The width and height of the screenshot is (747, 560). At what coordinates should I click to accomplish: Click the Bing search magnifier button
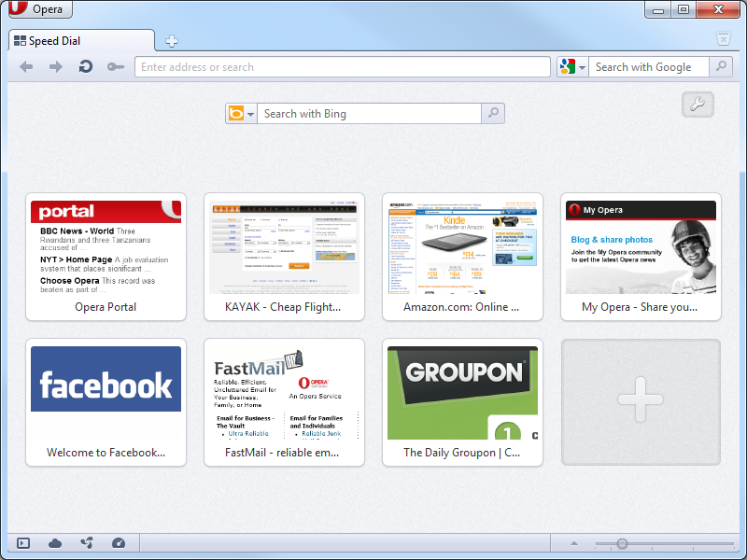pos(493,114)
